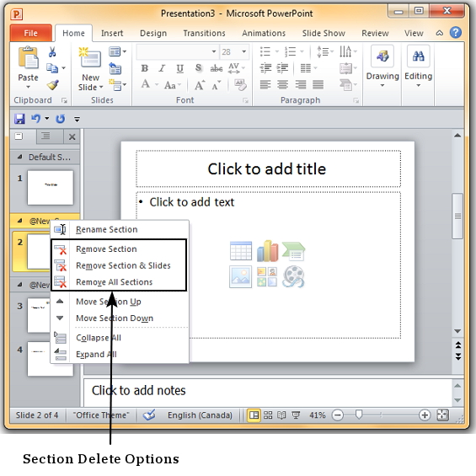The image size is (476, 476).
Task: Click the Zoom In plus button
Action: coord(425,415)
